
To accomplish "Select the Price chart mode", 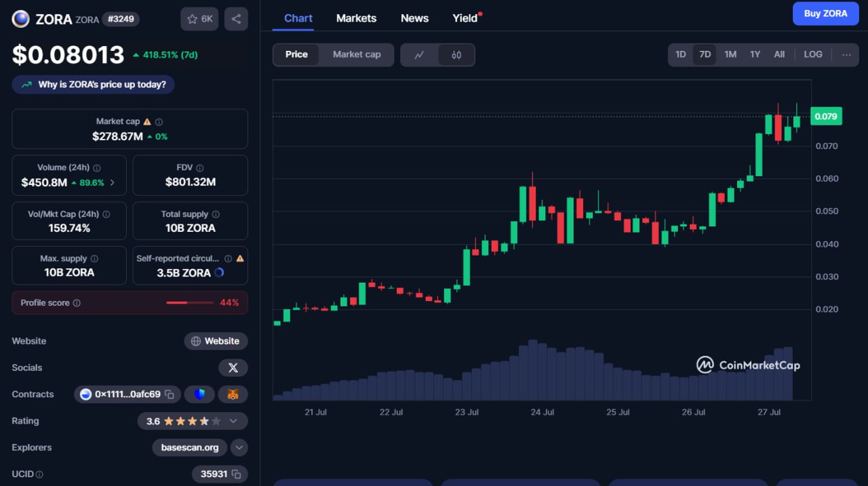I will click(296, 55).
